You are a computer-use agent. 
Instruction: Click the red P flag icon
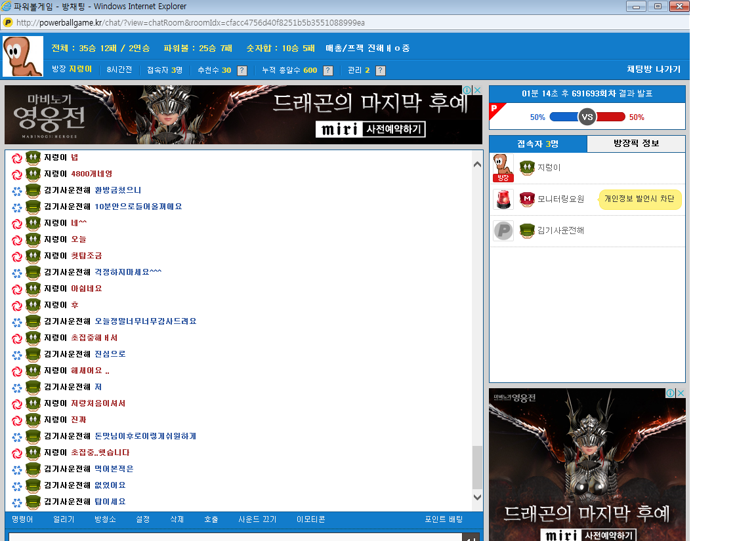pos(497,111)
